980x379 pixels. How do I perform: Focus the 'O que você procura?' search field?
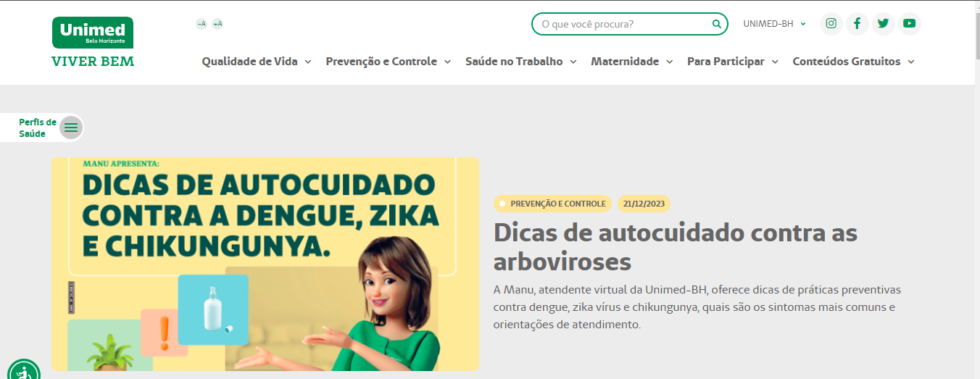click(624, 24)
